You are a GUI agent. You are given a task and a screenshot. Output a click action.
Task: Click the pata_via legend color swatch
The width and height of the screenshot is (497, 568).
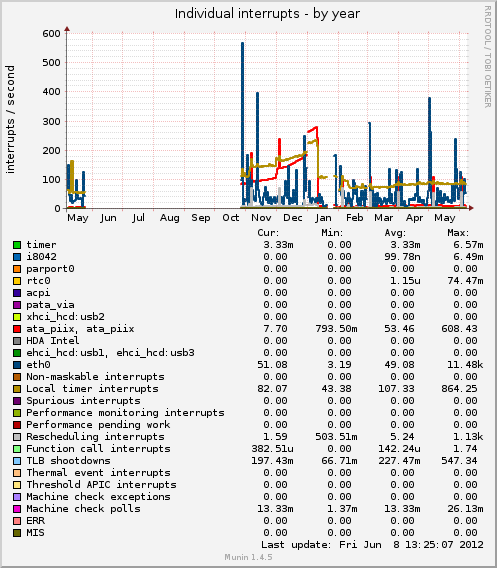17,305
